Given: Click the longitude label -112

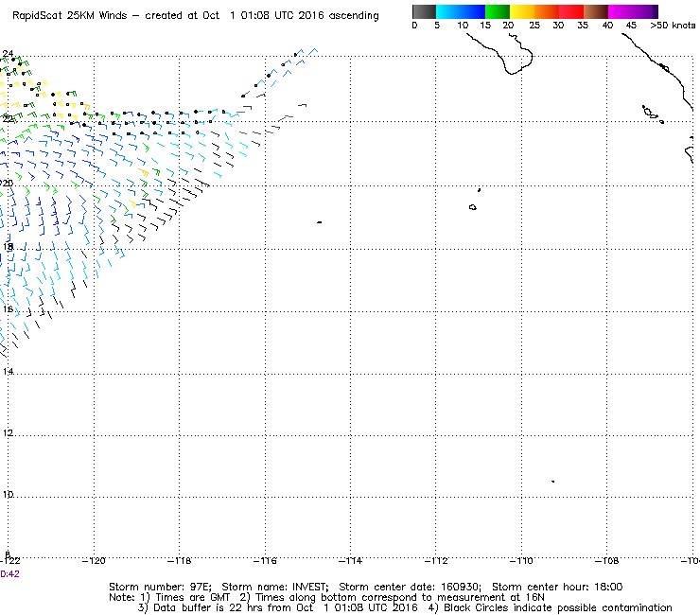Looking at the screenshot, I should [436, 561].
